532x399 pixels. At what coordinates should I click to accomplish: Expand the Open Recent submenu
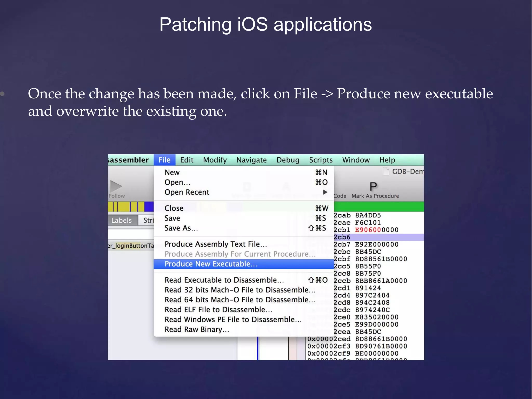point(244,192)
